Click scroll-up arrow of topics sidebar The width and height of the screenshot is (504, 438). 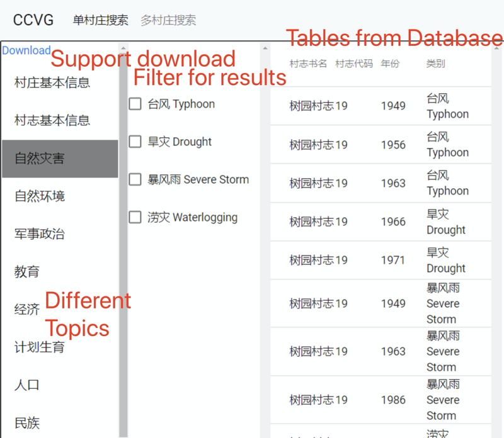[123, 48]
